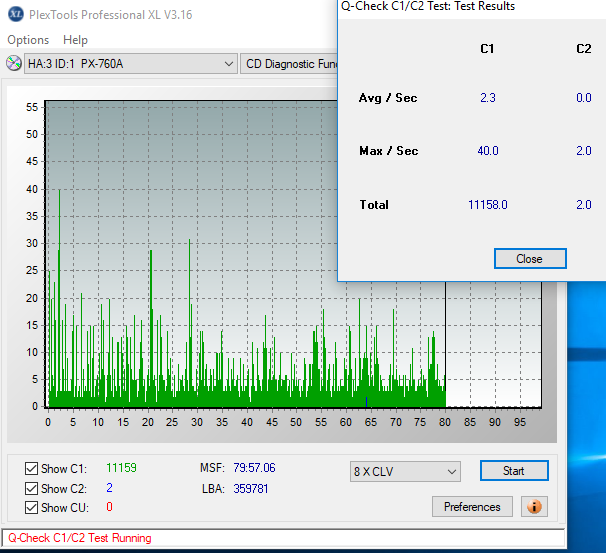
Task: Click the C1 Avg/Sec value 2.3
Action: (x=488, y=98)
